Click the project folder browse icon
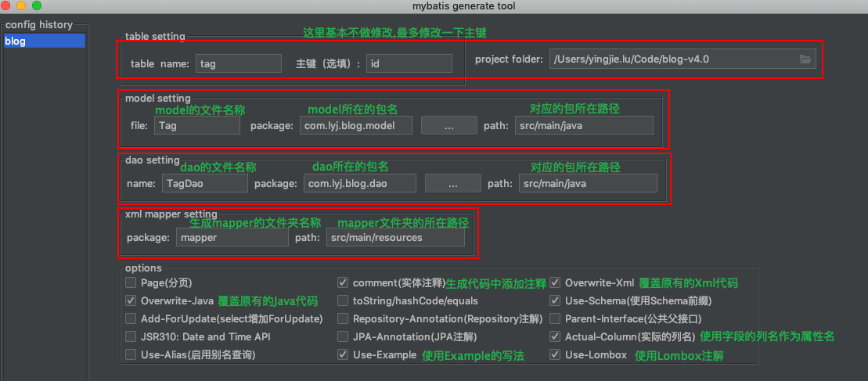Screen dimensions: 868x381 coord(805,59)
